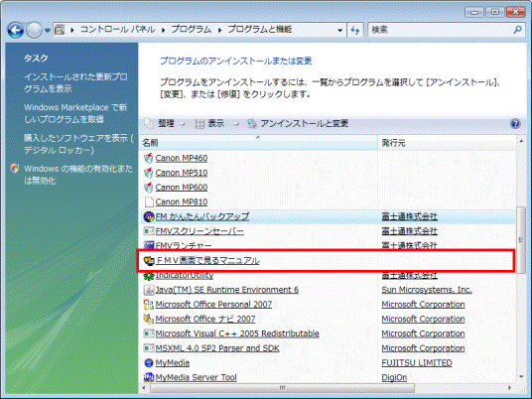Expand the 表示 dropdown arrow
The height and width of the screenshot is (399, 532).
pos(236,124)
